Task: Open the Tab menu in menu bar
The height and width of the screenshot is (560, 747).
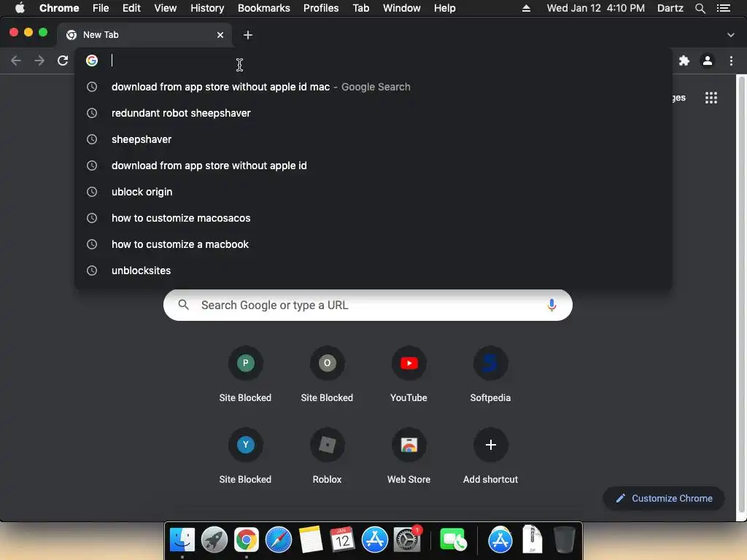Action: pyautogui.click(x=361, y=8)
